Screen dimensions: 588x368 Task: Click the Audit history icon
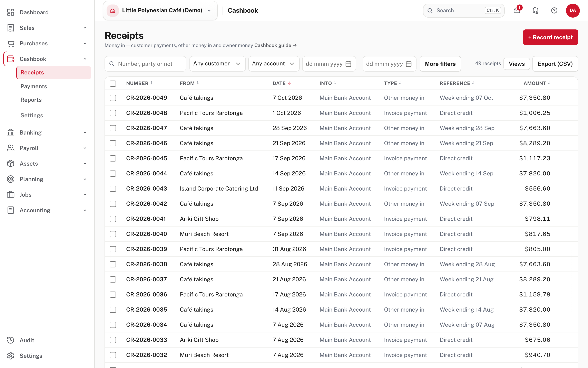(x=10, y=340)
